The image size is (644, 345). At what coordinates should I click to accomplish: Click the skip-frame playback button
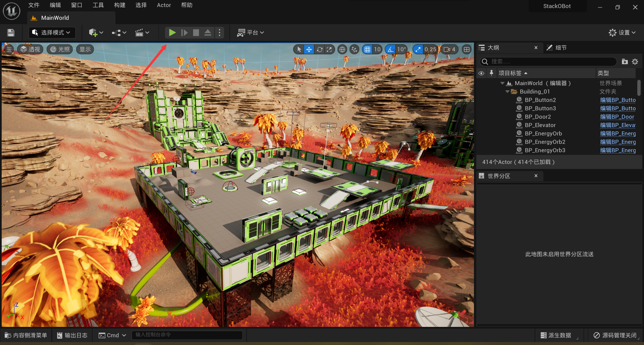184,33
